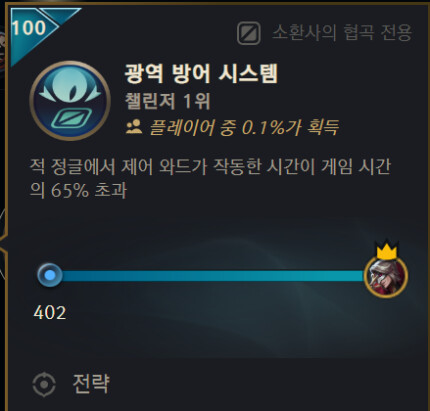This screenshot has height=411, width=430.
Task: Click the crowned champion portrait on the progress bar
Action: 386,276
